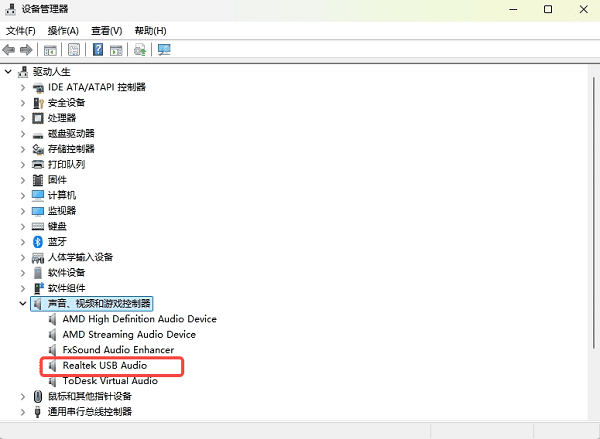Expand the 通用串行总线控制器 category
Image resolution: width=600 pixels, height=439 pixels.
(x=23, y=412)
